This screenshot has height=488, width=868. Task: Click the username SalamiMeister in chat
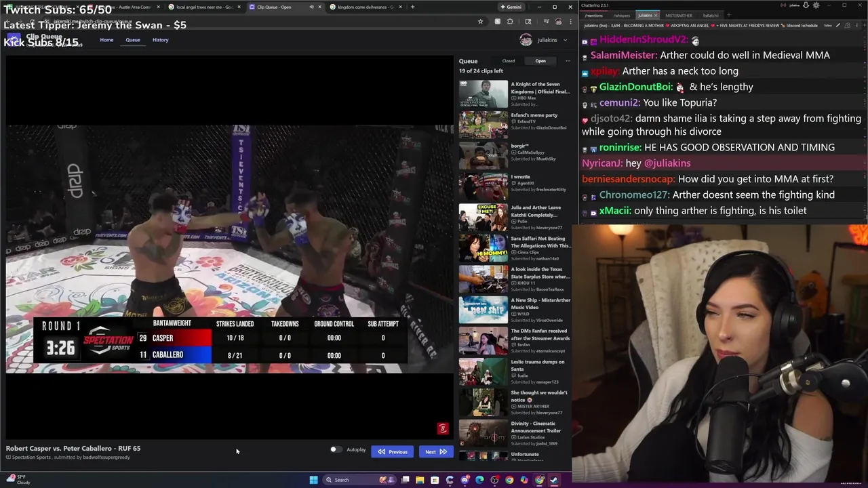pyautogui.click(x=623, y=55)
